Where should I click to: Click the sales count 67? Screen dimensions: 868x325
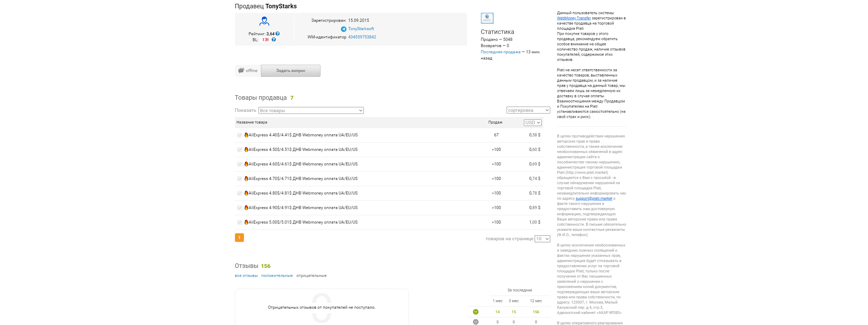tap(496, 135)
